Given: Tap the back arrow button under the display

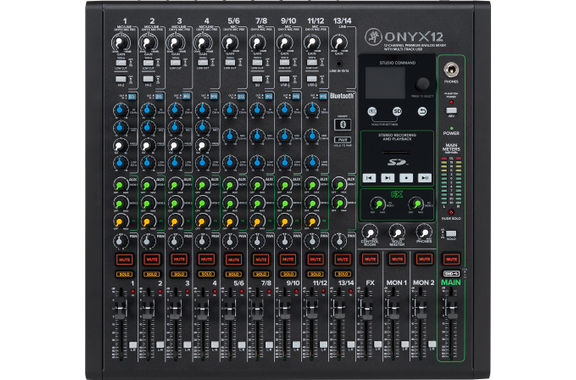Looking at the screenshot, I should click(422, 111).
